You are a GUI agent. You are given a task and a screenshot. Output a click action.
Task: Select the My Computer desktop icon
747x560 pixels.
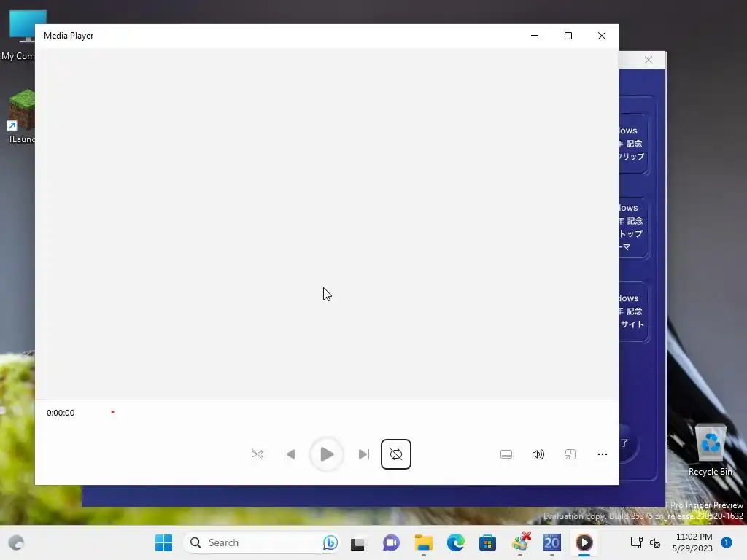tap(18, 35)
